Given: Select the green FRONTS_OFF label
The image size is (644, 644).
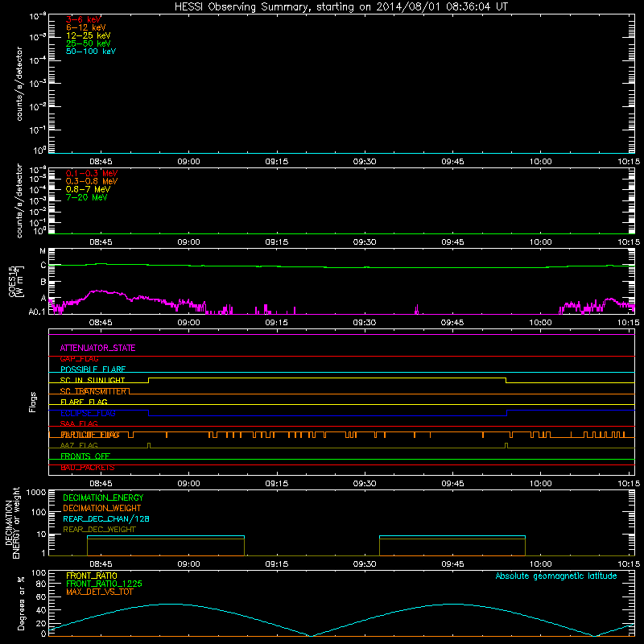Looking at the screenshot, I should click(x=85, y=456).
